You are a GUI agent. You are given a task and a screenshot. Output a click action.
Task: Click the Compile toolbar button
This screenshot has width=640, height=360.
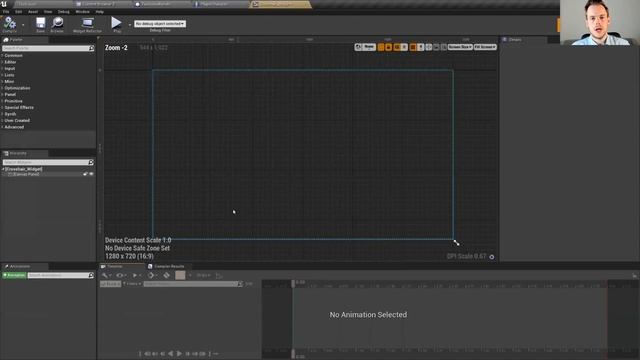pyautogui.click(x=9, y=24)
